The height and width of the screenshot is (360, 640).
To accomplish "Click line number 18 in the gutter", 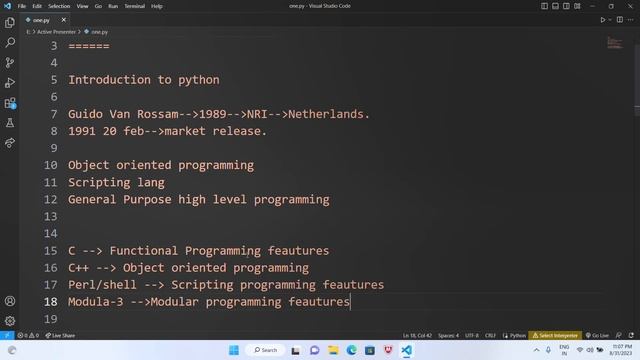I will coord(50,302).
